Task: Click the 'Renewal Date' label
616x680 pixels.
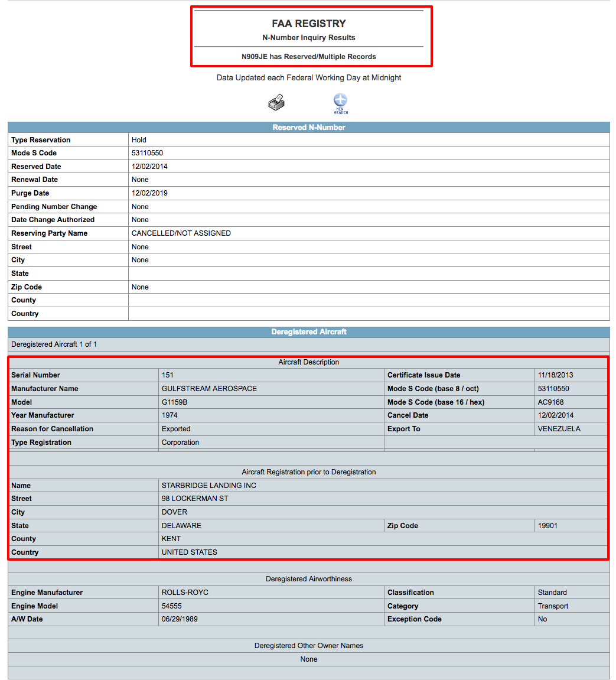Action: pos(34,180)
